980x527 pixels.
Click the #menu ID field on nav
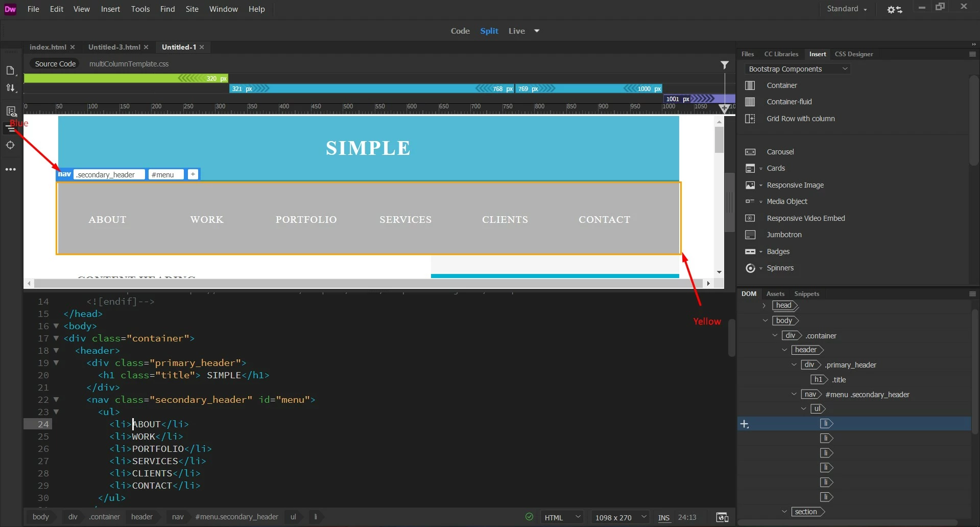(166, 174)
